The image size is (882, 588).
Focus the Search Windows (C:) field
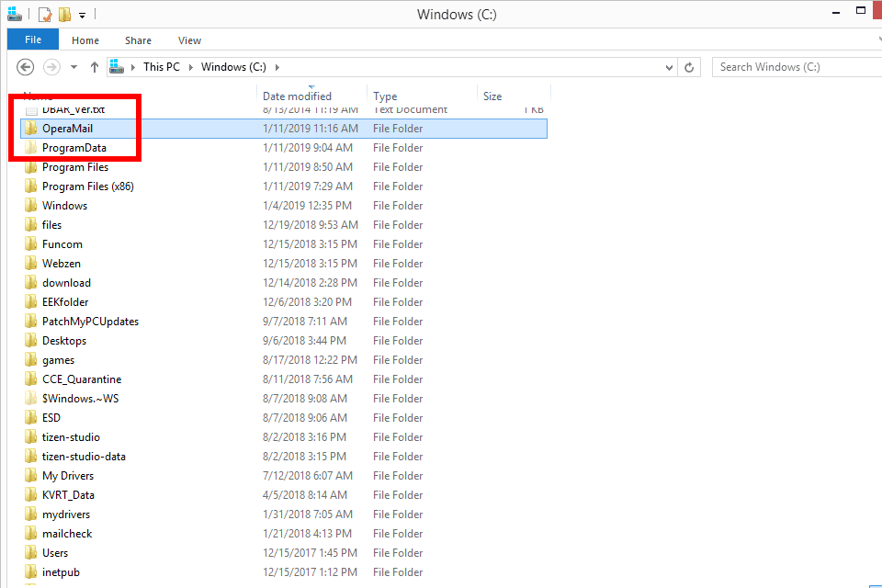click(797, 67)
